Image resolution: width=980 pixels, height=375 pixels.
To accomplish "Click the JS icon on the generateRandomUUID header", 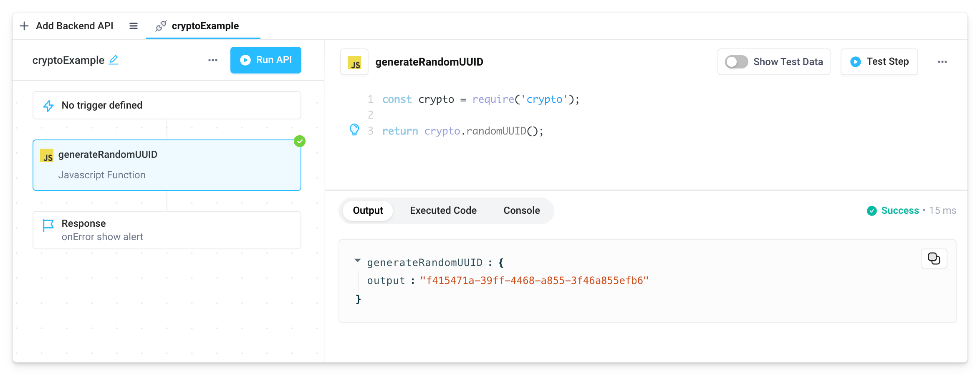I will click(x=354, y=62).
